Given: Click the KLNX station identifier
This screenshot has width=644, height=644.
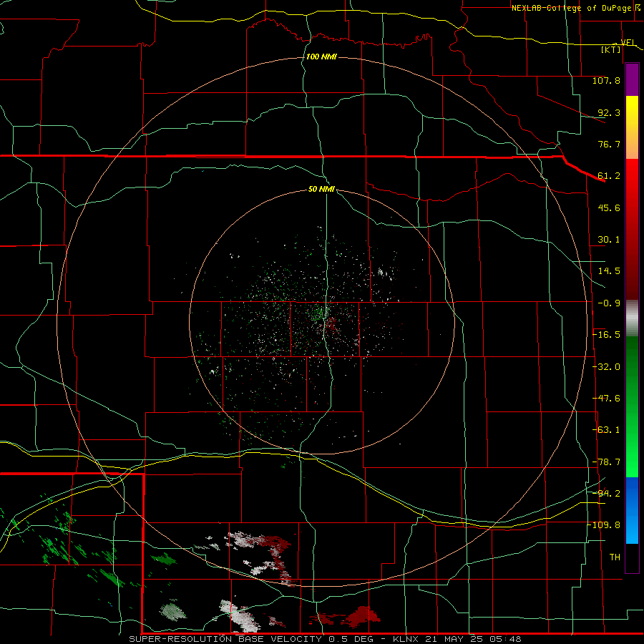Looking at the screenshot, I should coord(405,639).
